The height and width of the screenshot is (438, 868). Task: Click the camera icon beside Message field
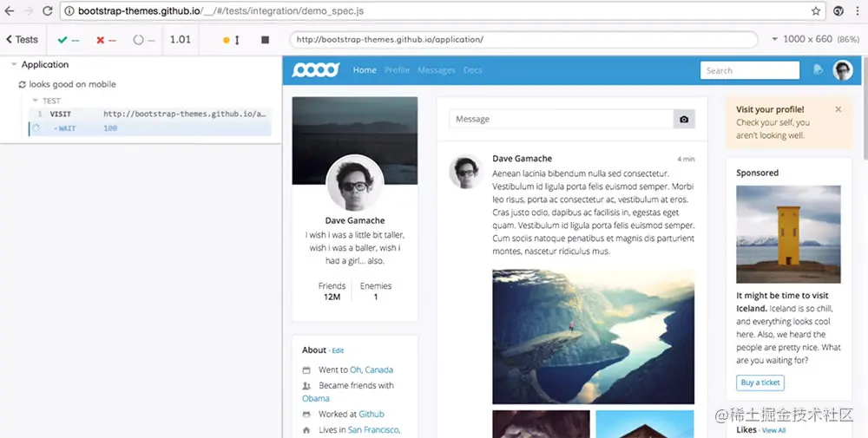pyautogui.click(x=684, y=119)
